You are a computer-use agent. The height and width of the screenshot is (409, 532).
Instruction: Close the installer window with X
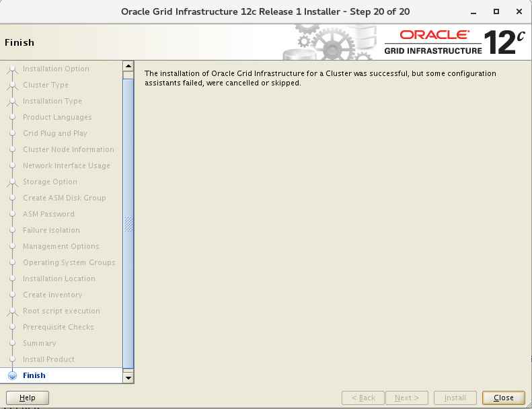point(519,11)
